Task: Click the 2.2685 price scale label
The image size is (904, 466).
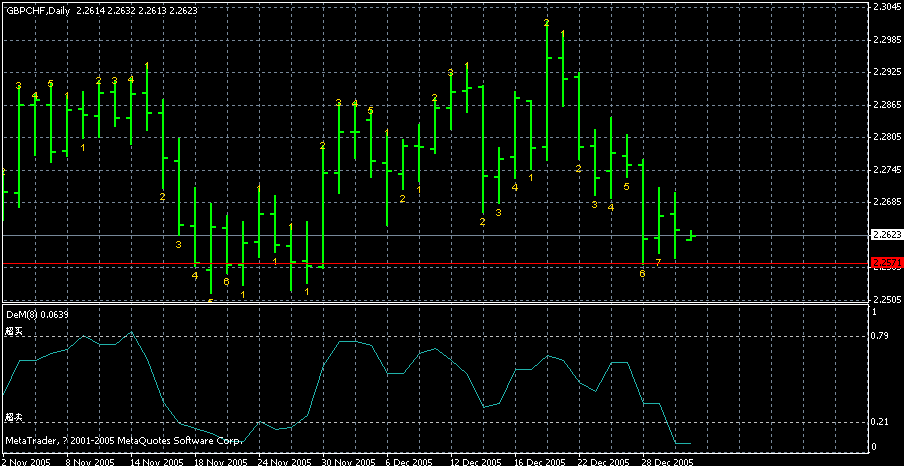Action: coord(886,202)
